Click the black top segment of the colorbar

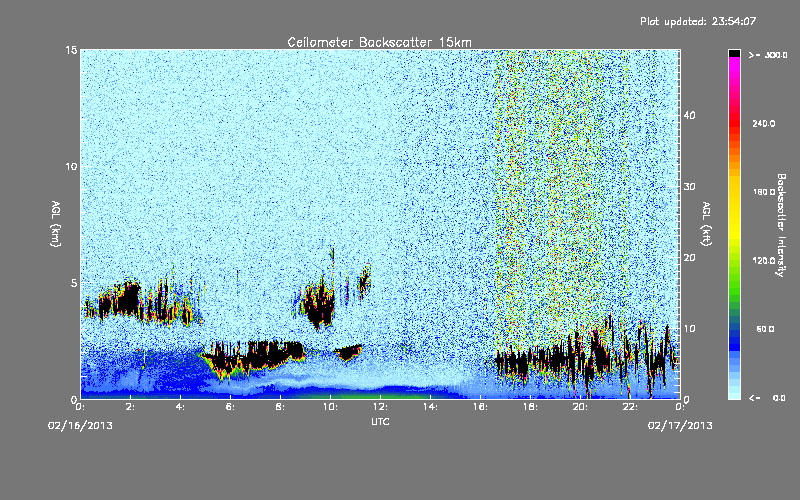pyautogui.click(x=734, y=53)
